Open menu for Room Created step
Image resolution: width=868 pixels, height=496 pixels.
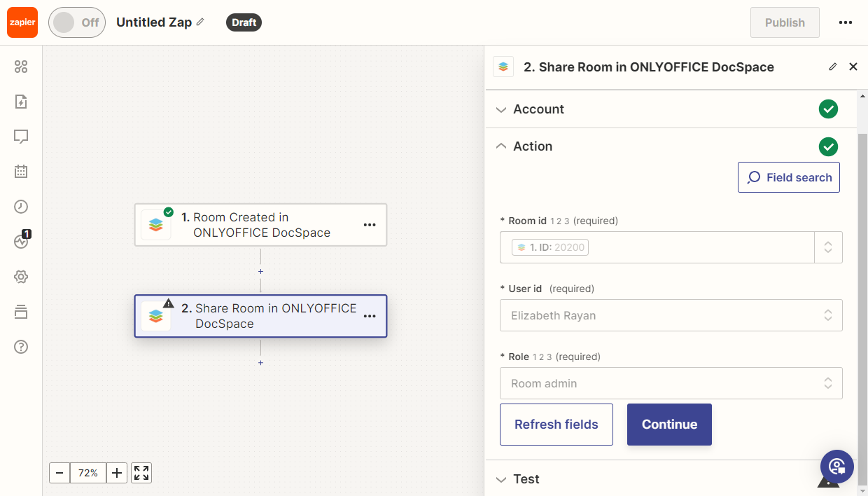pyautogui.click(x=370, y=225)
